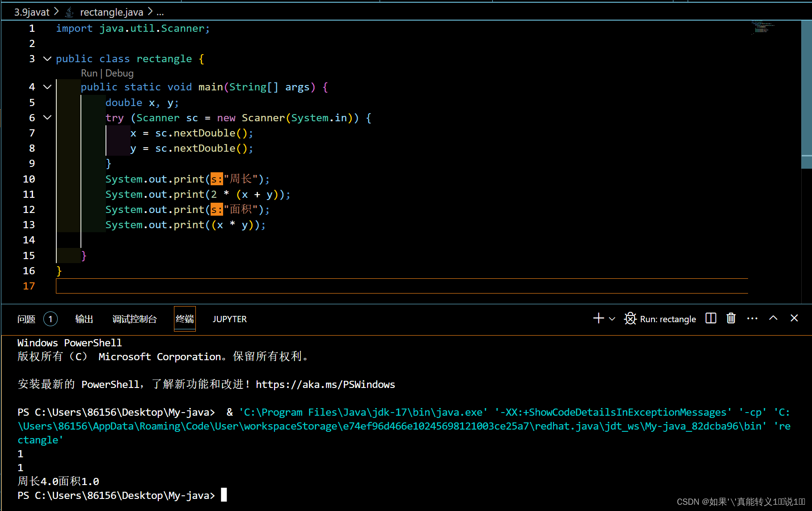Click the java.exe path in the terminal command
The height and width of the screenshot is (511, 812).
[x=364, y=412]
